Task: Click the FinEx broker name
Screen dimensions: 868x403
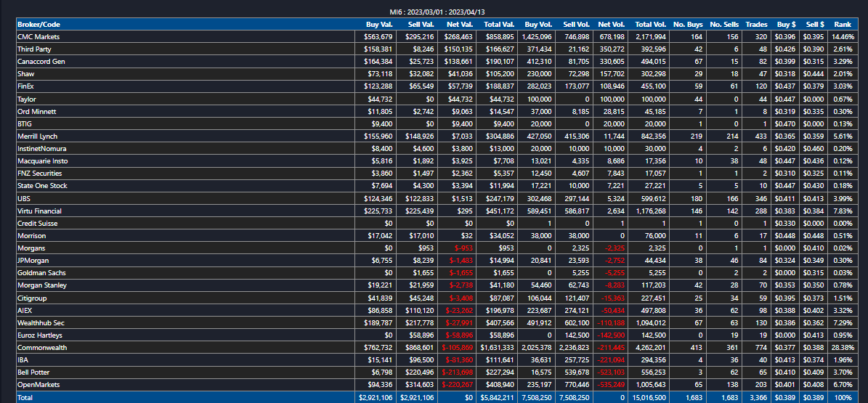Action: (25, 86)
